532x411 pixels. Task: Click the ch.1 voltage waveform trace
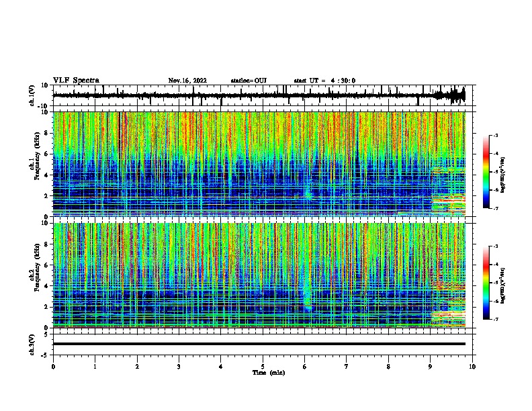pos(259,95)
